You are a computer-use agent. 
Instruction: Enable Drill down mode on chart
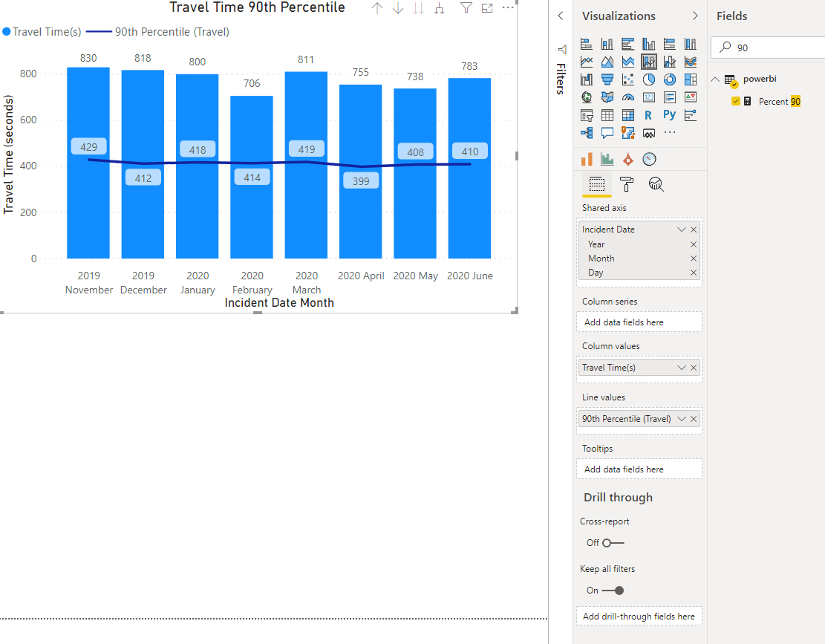point(398,8)
